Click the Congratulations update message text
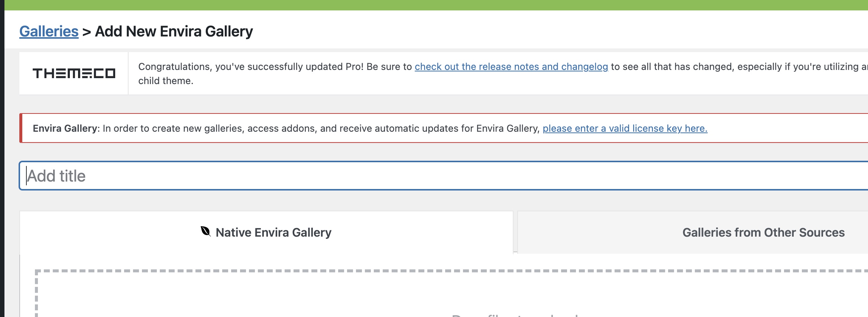 coord(275,67)
